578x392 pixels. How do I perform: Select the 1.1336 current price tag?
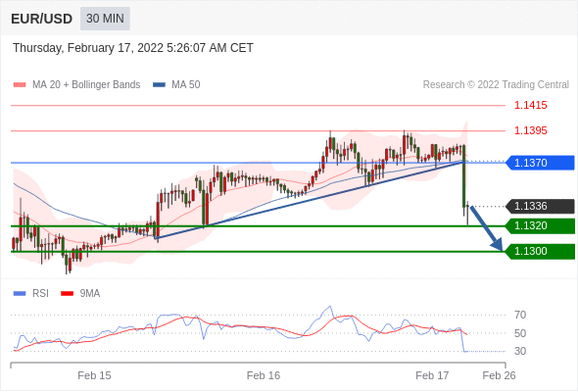pyautogui.click(x=540, y=206)
